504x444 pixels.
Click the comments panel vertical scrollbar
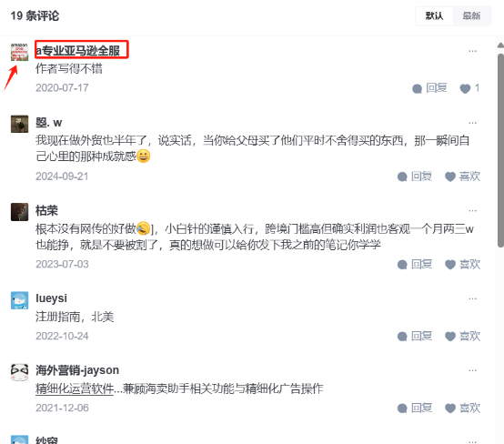click(500, 150)
